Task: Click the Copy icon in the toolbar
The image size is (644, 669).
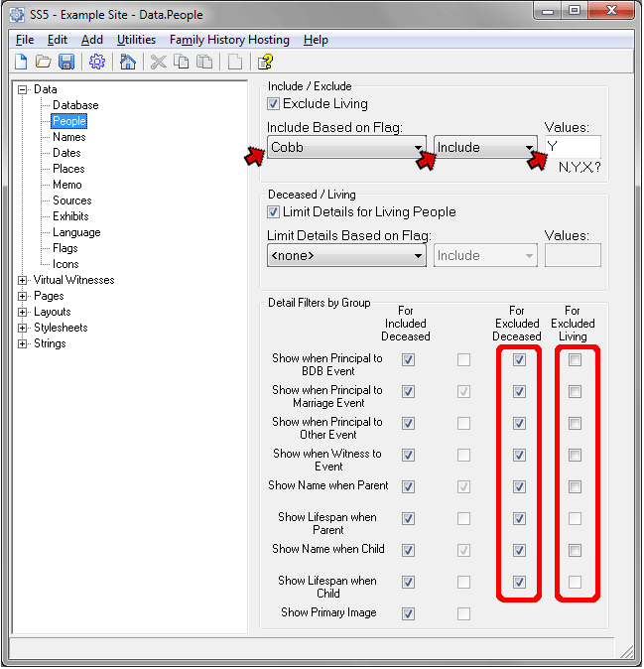Action: pos(181,63)
